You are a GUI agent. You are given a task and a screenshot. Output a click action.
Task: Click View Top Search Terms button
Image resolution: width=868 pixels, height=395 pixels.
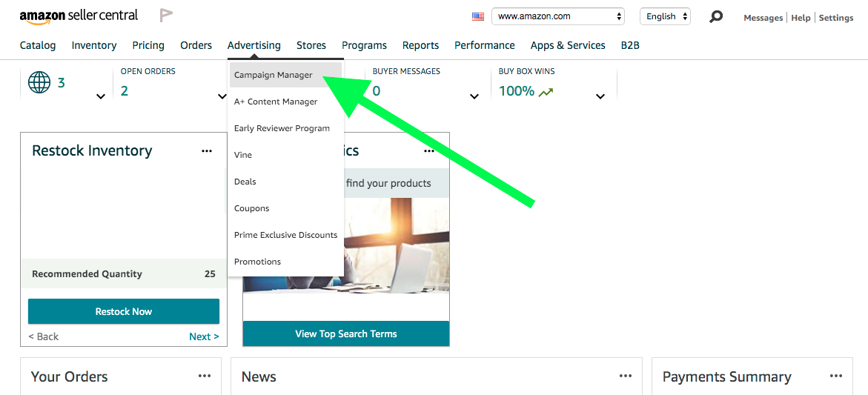[346, 333]
